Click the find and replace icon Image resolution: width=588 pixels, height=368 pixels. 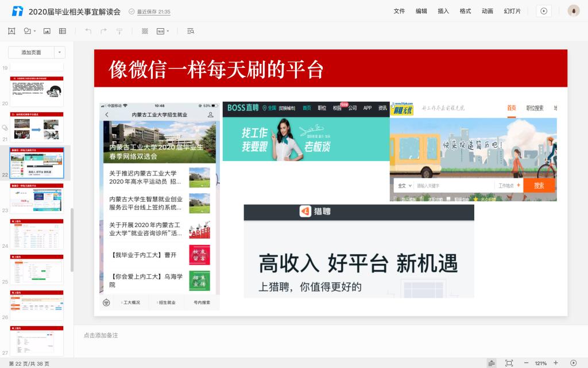[x=191, y=31]
